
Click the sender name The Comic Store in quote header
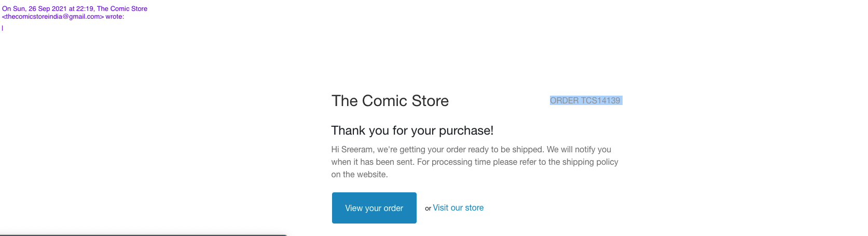122,9
